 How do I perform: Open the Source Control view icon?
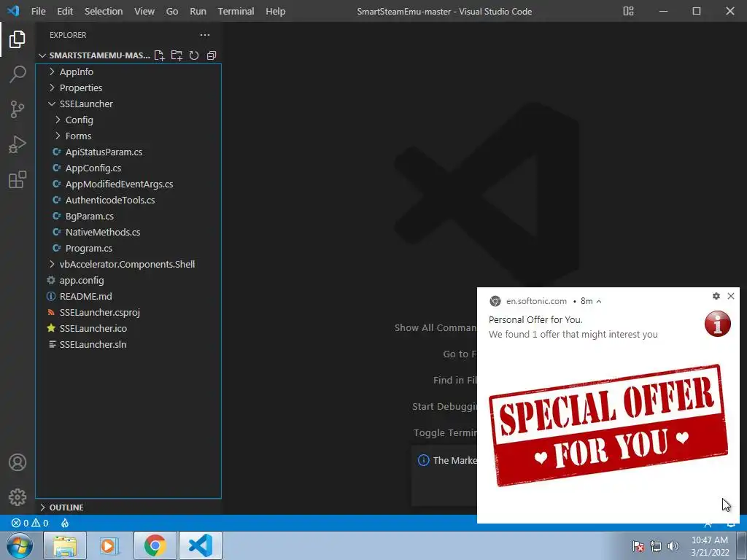pyautogui.click(x=18, y=109)
